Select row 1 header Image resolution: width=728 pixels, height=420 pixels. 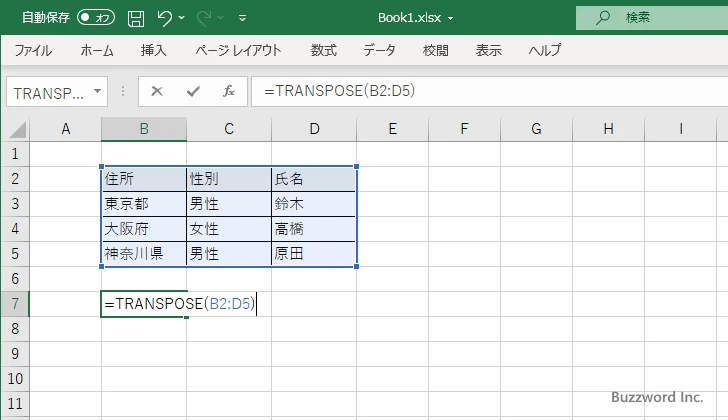[x=15, y=154]
